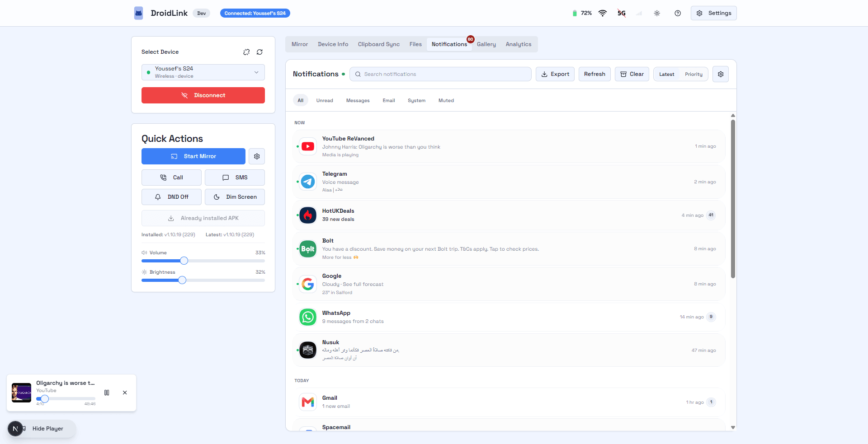868x444 pixels.
Task: Pause the Oligarchy video in mini player
Action: click(x=107, y=393)
